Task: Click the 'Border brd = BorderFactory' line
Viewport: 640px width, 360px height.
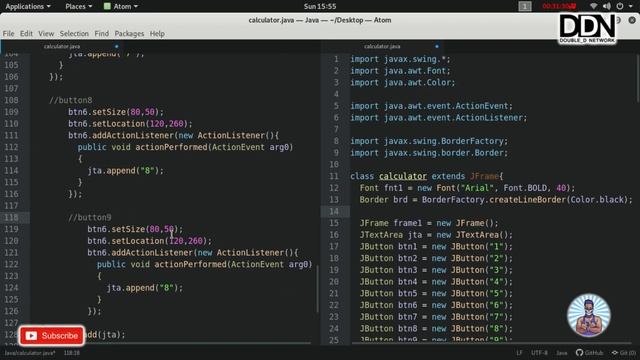Action: pyautogui.click(x=496, y=200)
